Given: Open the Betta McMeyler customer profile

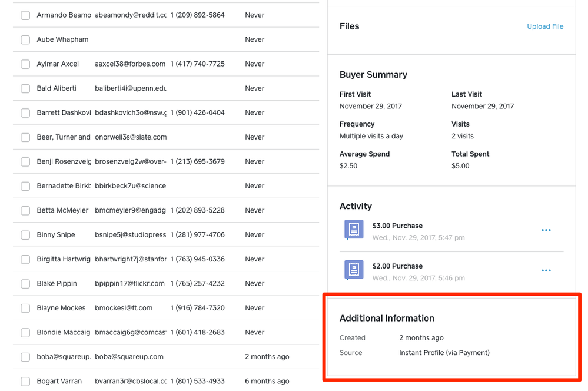Looking at the screenshot, I should [x=62, y=210].
